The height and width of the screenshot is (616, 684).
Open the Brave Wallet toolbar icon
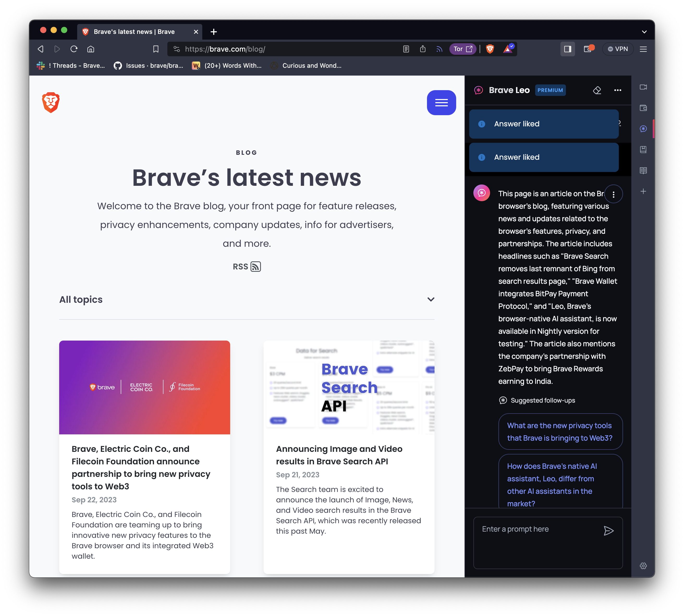(589, 49)
